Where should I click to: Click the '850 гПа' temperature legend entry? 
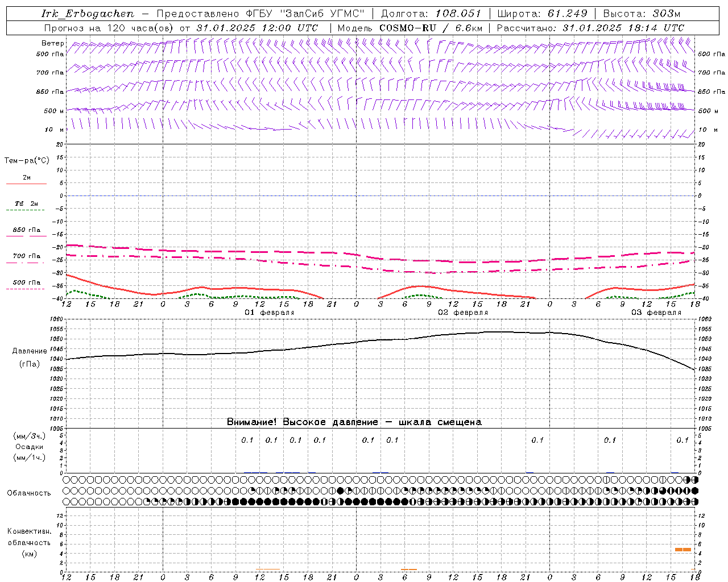(27, 230)
